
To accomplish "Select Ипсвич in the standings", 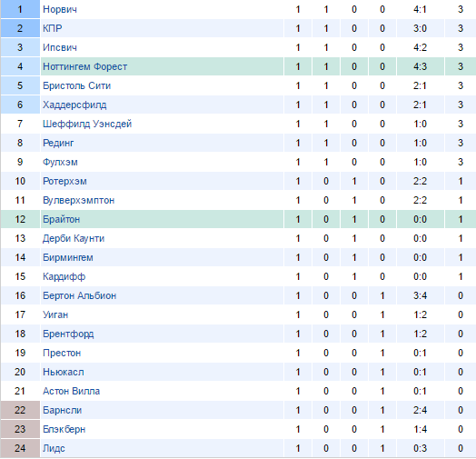I will (x=60, y=47).
